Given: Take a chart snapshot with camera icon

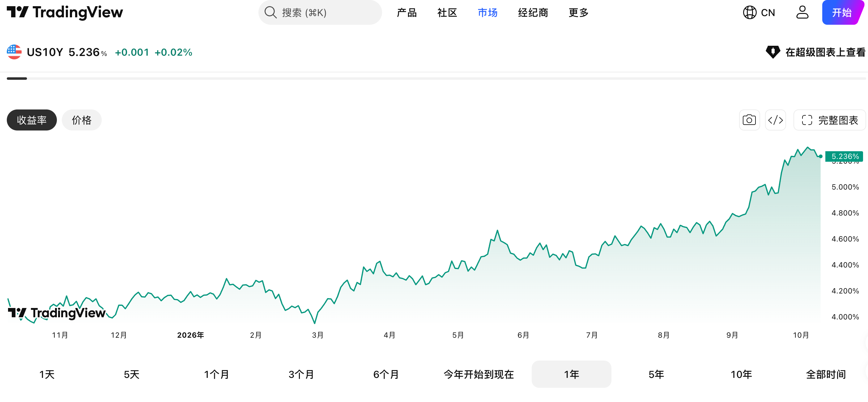Looking at the screenshot, I should (749, 120).
